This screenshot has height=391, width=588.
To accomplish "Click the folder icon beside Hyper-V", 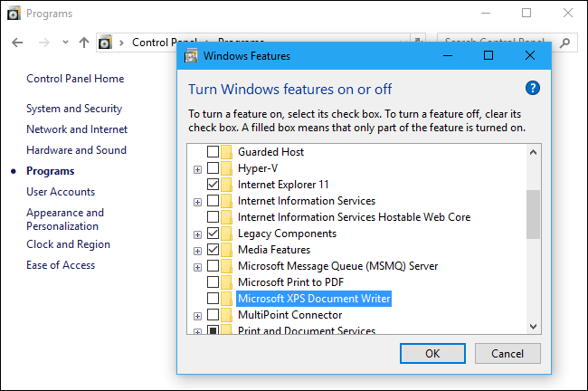I will tap(227, 168).
